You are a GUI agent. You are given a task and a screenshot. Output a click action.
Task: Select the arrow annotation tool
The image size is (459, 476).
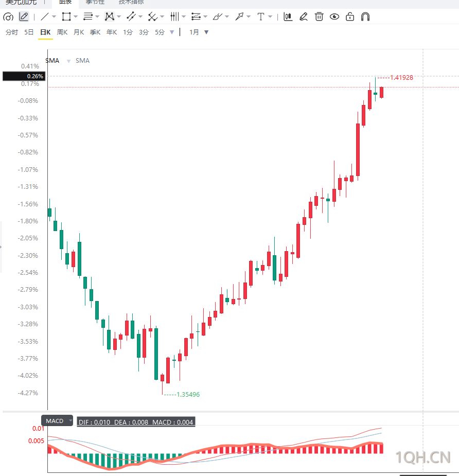click(239, 16)
